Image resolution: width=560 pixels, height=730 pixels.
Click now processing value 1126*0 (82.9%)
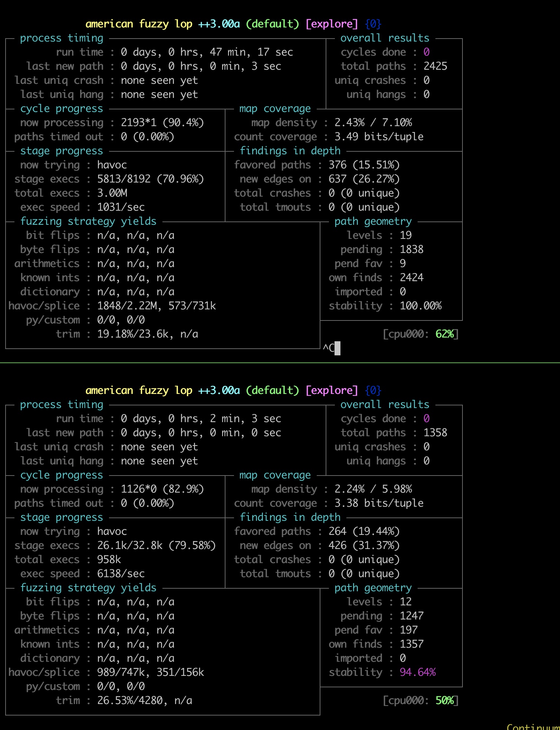coord(162,489)
